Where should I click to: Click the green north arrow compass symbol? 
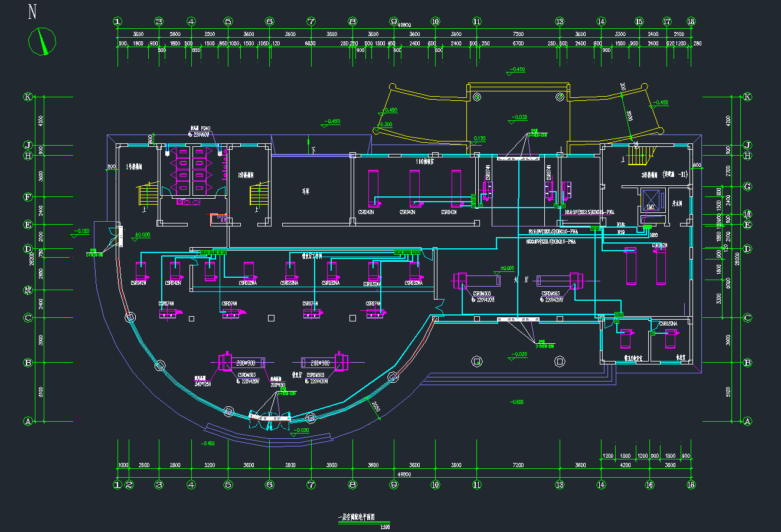[43, 41]
